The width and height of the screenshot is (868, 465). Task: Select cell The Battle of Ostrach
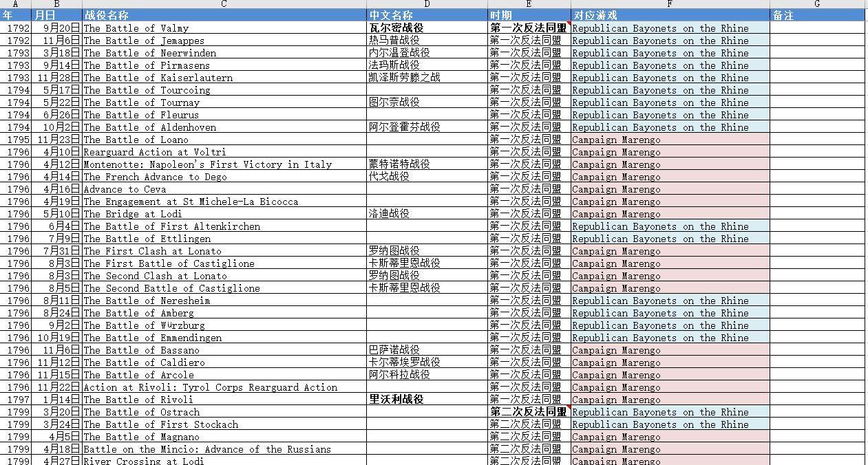coord(224,412)
